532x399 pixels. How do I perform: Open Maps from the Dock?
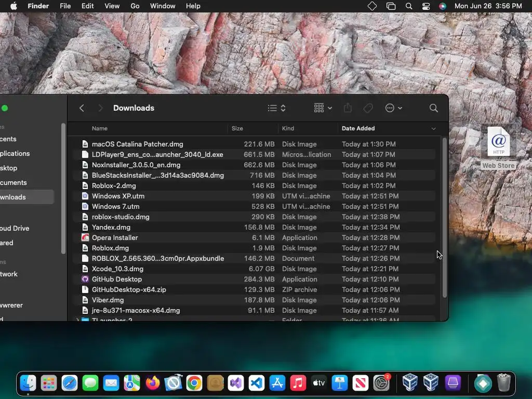tap(132, 383)
